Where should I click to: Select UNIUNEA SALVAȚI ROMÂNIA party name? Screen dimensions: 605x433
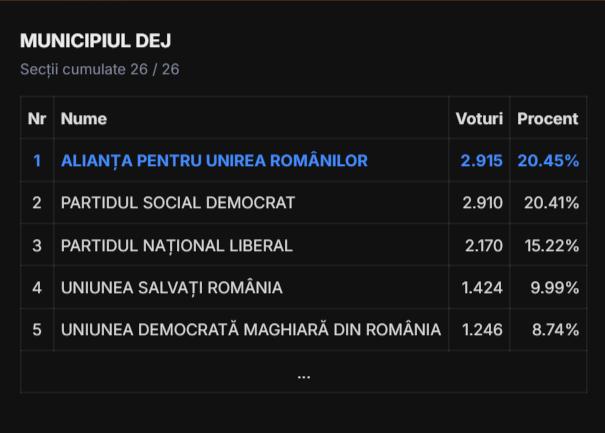(x=172, y=288)
